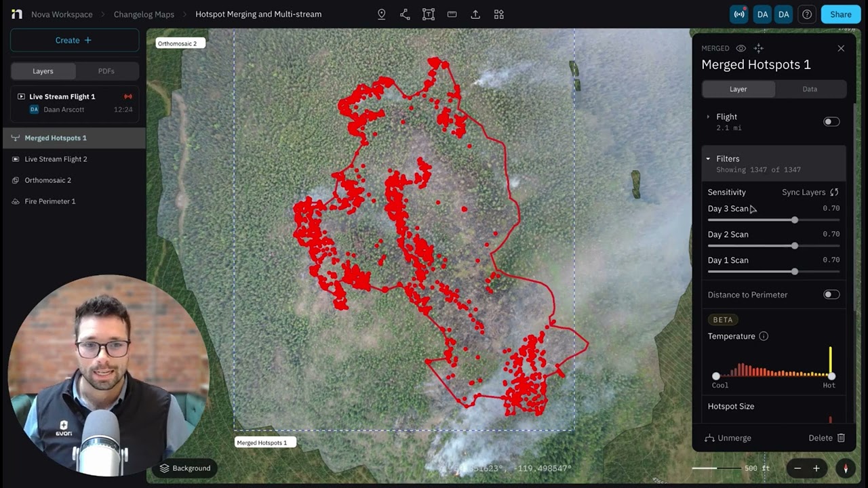Click the Hotspot Size label
868x488 pixels.
731,407
